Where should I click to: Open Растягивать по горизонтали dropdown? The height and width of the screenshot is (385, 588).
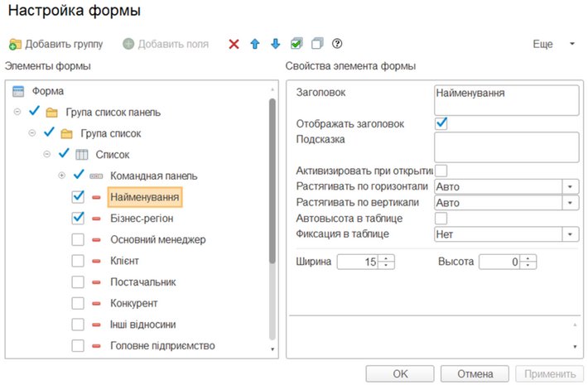[570, 186]
